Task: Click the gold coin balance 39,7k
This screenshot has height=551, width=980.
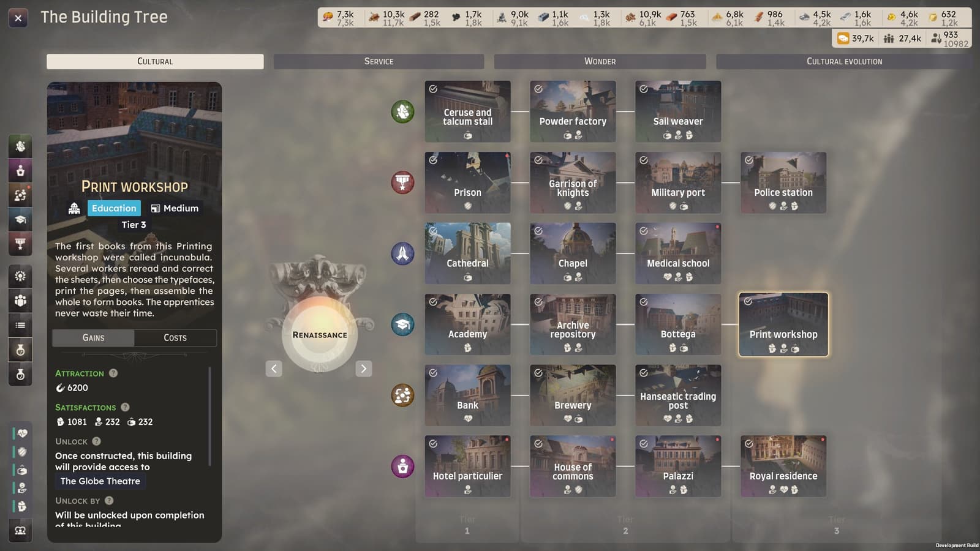Action: pyautogui.click(x=856, y=39)
